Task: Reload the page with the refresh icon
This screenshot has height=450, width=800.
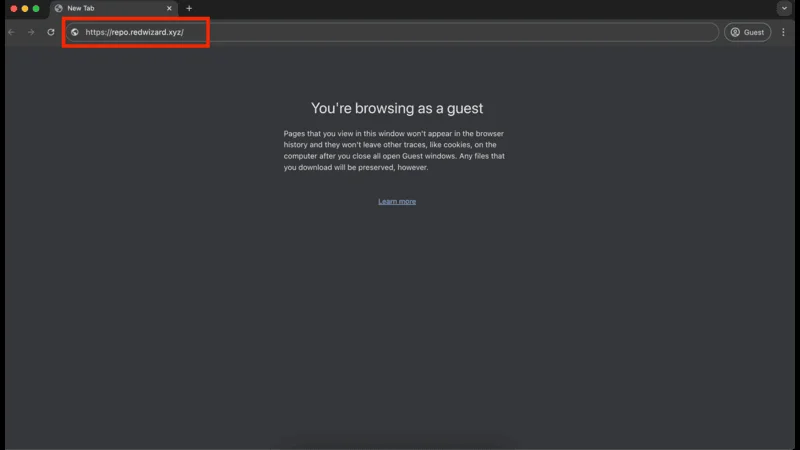Action: click(x=51, y=32)
